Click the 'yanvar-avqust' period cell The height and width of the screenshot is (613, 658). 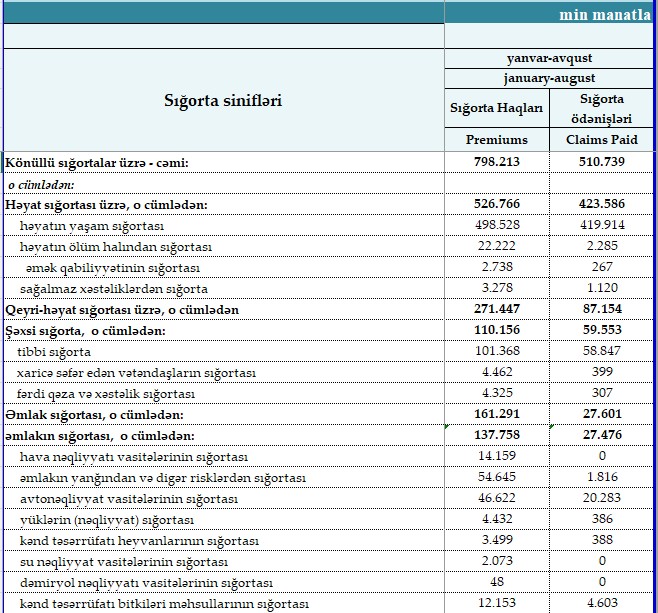click(549, 58)
